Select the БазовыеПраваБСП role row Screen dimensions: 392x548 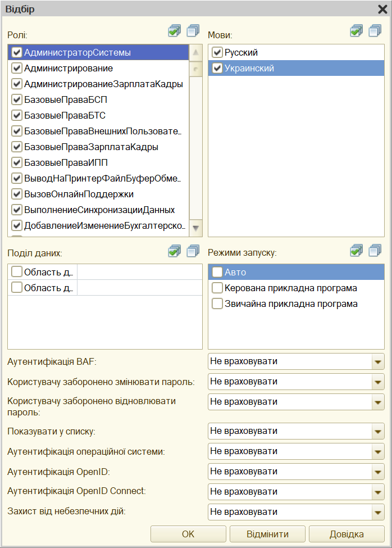98,99
